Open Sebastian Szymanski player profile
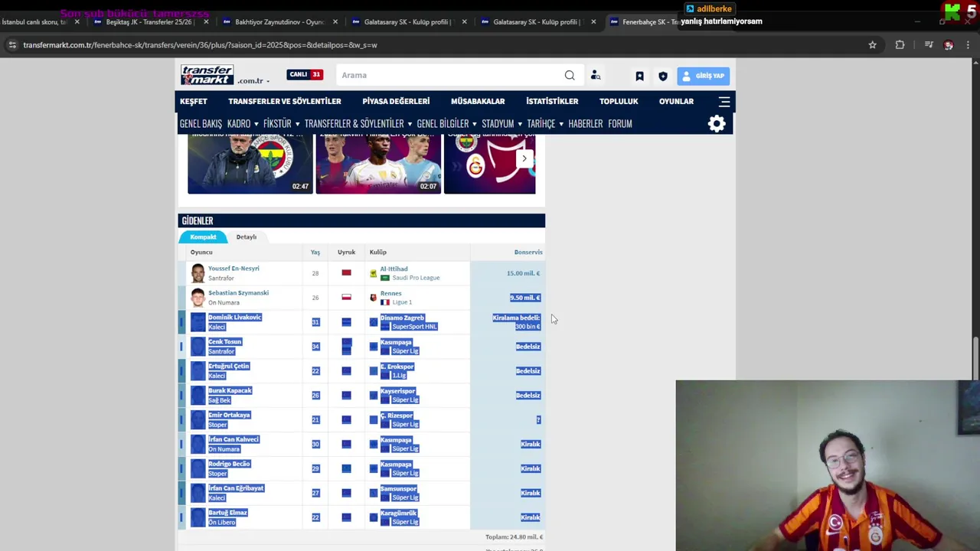 238,293
